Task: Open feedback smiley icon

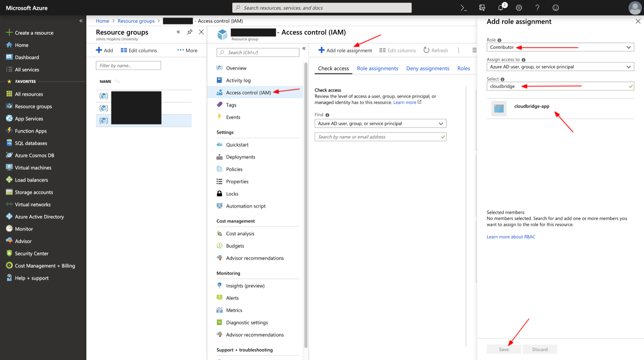Action: [x=556, y=8]
